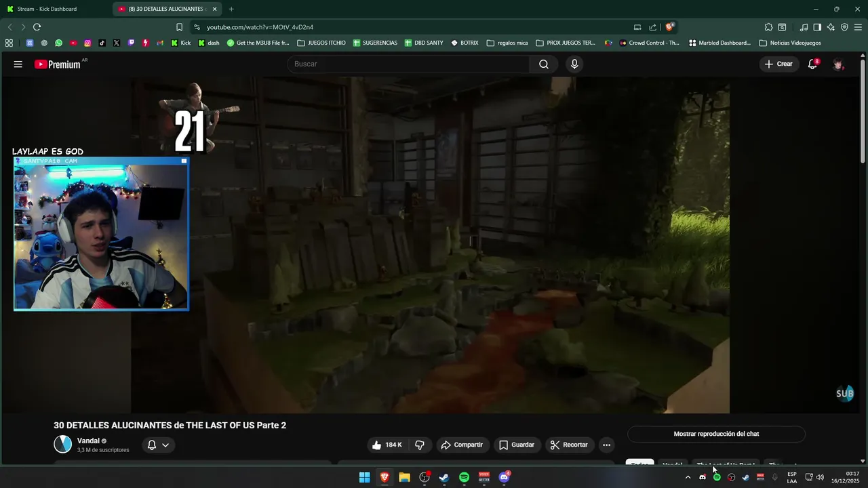Screen dimensions: 868x488
Task: Open Get the M3U8 File bookmark
Action: [x=258, y=43]
